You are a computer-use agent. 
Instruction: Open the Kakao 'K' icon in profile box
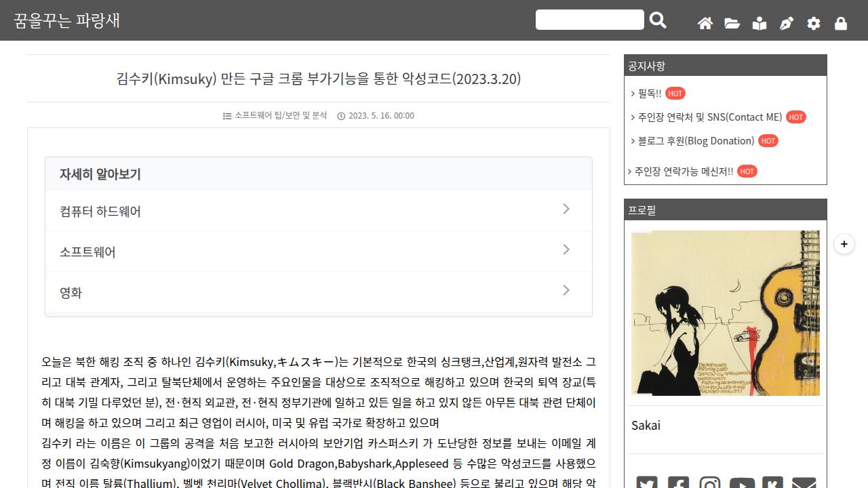[x=772, y=483]
